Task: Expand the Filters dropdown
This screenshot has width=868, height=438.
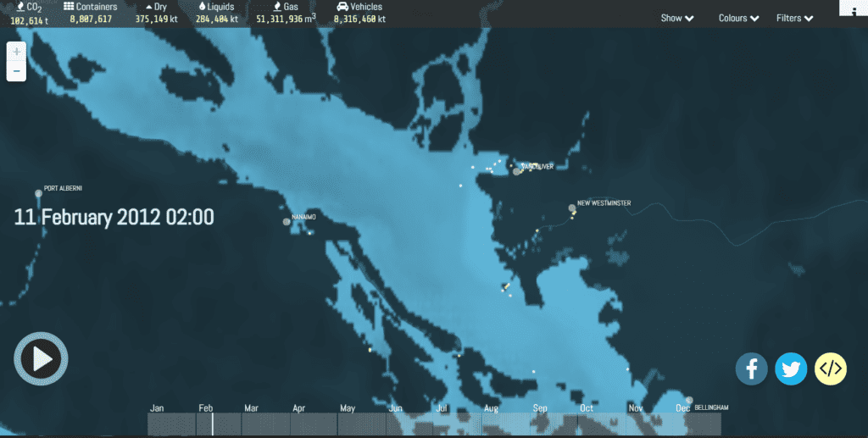Action: point(794,19)
